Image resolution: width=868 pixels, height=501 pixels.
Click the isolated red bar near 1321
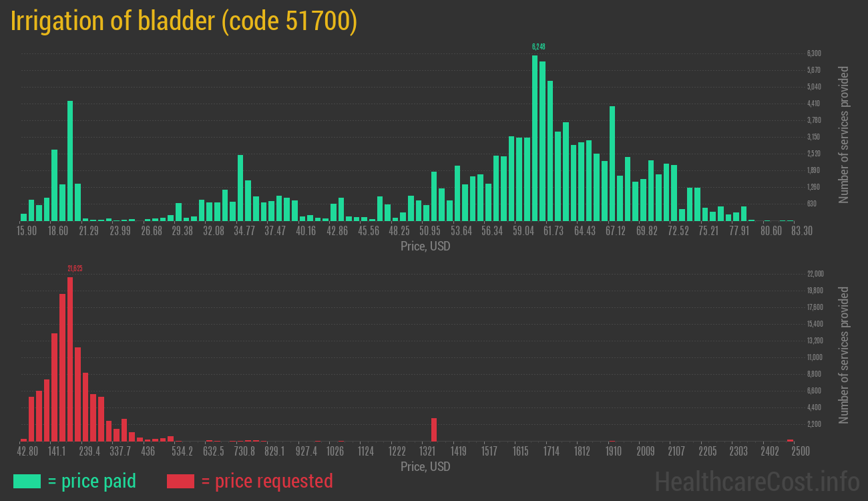coord(434,430)
